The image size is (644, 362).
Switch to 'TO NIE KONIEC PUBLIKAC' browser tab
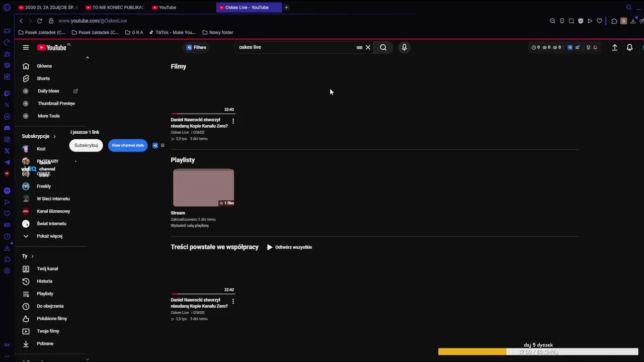point(115,8)
